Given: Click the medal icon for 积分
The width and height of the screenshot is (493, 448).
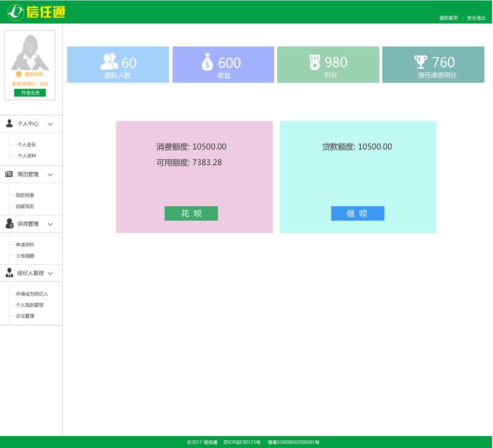Looking at the screenshot, I should [315, 62].
